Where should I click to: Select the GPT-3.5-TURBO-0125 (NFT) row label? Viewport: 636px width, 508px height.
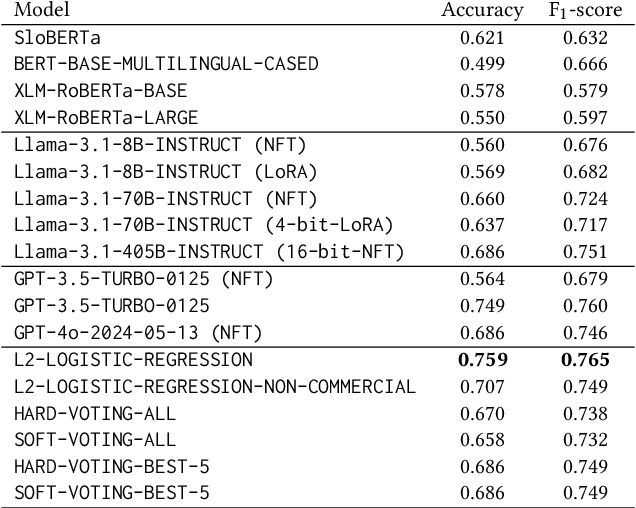(143, 278)
